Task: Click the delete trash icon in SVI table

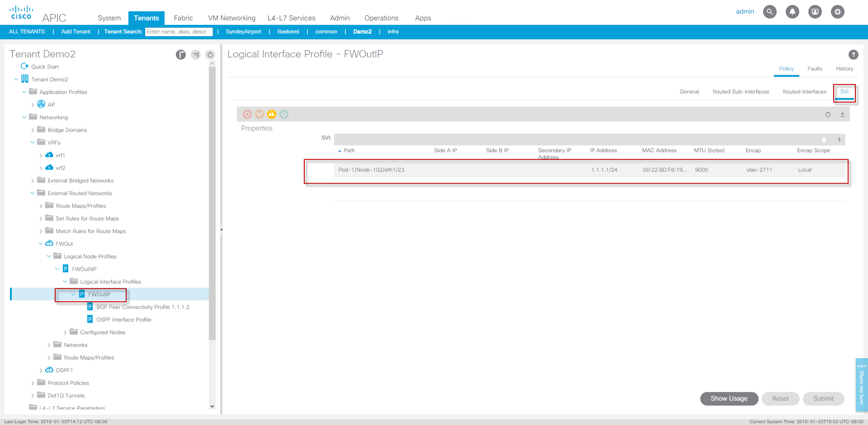Action: 824,140
